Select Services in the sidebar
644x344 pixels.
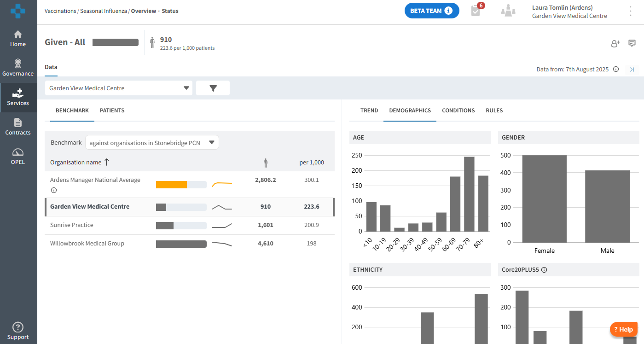pyautogui.click(x=18, y=98)
